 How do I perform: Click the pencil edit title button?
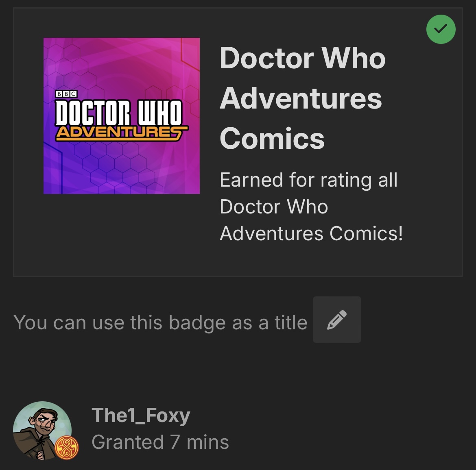pos(337,320)
